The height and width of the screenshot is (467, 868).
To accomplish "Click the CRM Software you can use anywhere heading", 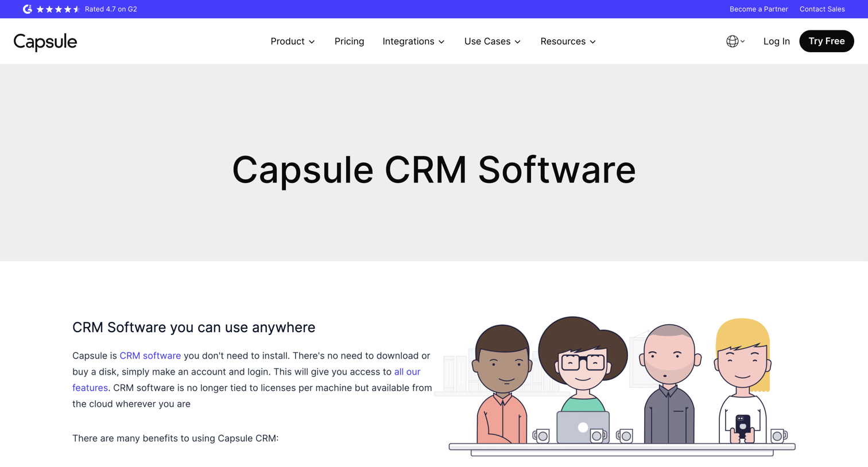I will (x=193, y=327).
